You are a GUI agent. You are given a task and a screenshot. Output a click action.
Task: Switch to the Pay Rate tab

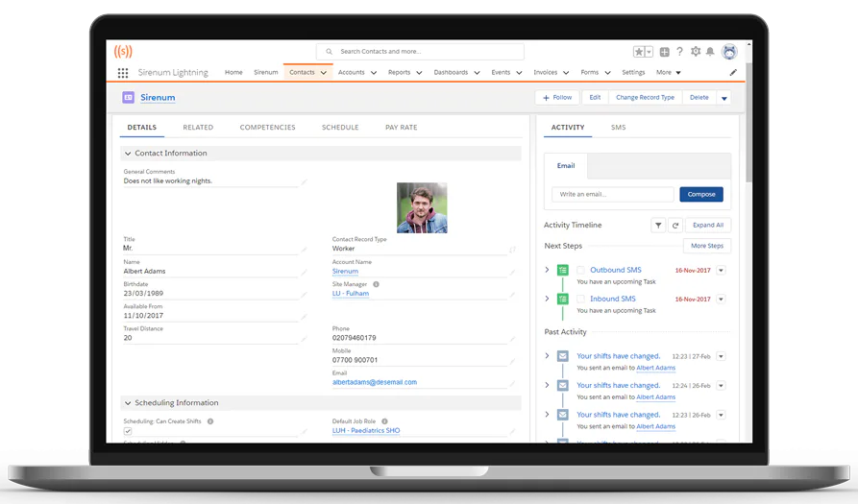[401, 128]
